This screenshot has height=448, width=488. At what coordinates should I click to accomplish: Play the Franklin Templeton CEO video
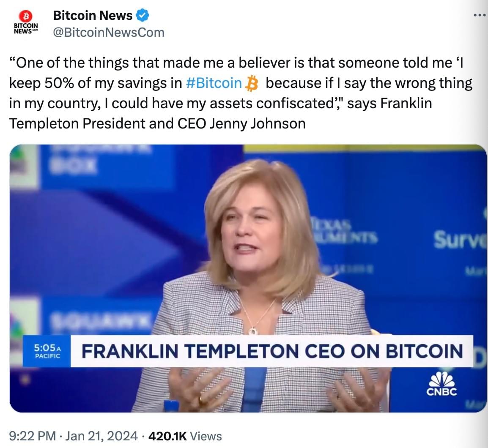pos(248,279)
